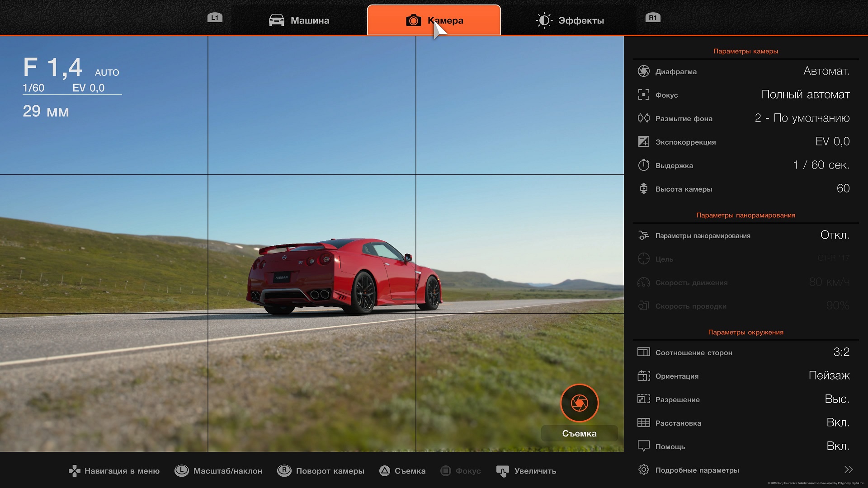Toggle Помощь help setting Вкл.
This screenshot has height=488, width=868.
click(x=837, y=446)
